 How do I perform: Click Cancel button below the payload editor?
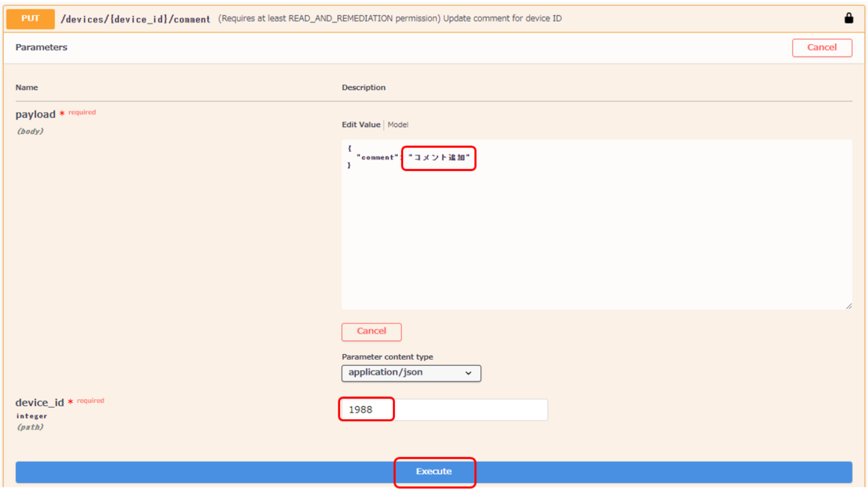(371, 331)
